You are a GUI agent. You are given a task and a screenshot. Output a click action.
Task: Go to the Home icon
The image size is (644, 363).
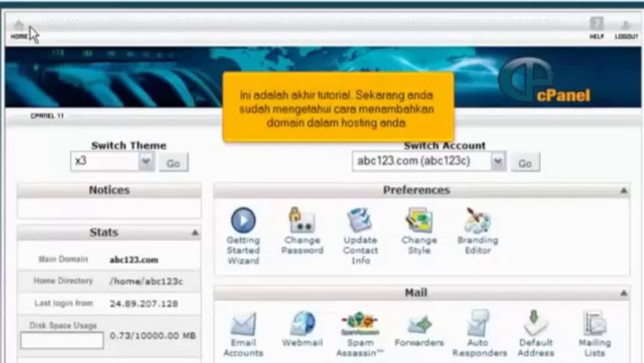click(x=19, y=30)
